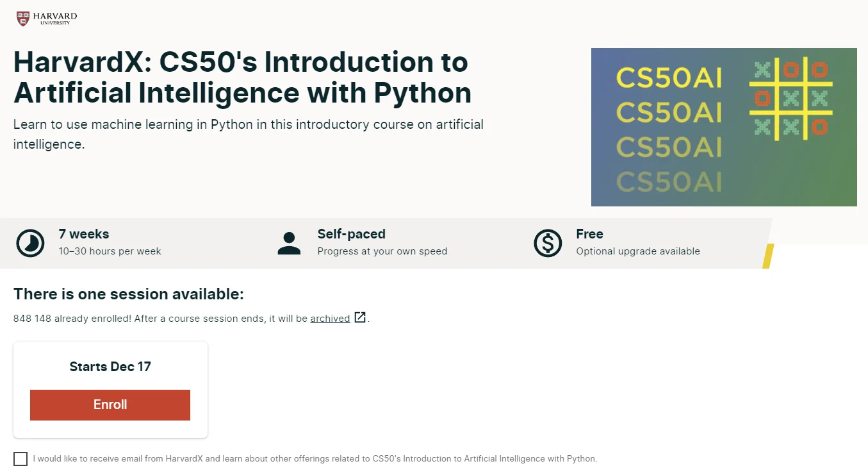
Task: Click the Free price label
Action: (589, 234)
